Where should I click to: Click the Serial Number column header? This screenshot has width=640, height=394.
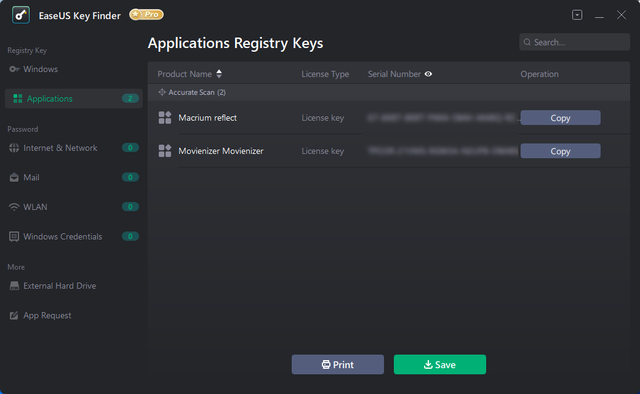(x=394, y=74)
